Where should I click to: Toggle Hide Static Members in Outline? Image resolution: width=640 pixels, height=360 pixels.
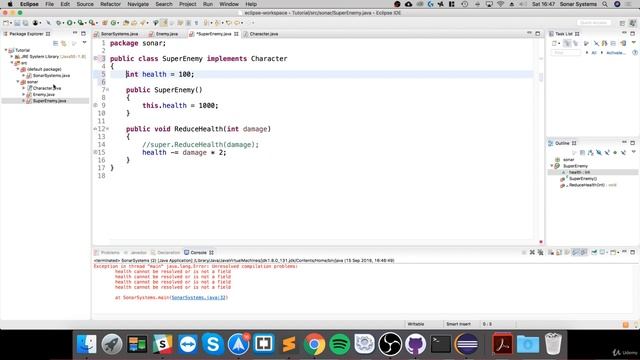pyautogui.click(x=607, y=153)
